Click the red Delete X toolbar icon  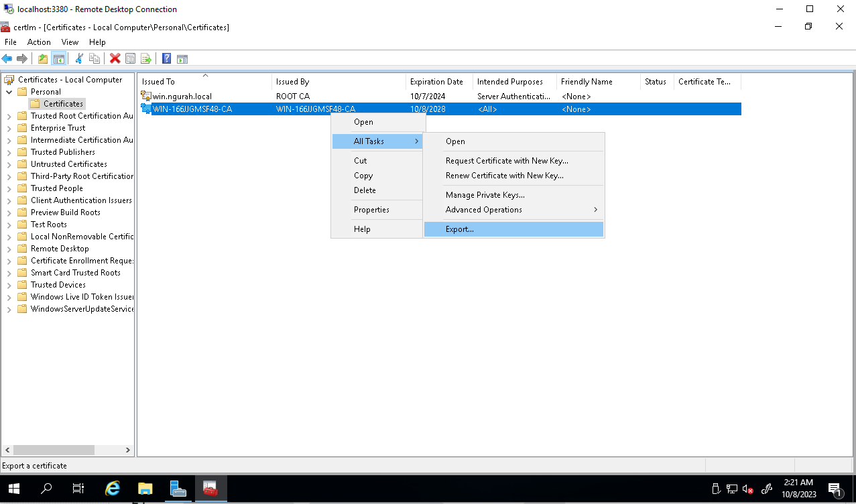pos(115,59)
